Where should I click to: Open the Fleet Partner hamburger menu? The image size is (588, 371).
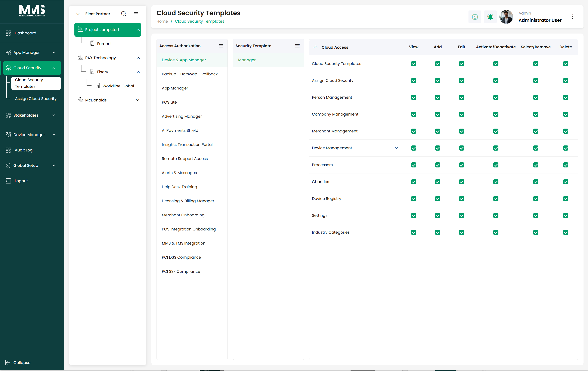point(136,14)
